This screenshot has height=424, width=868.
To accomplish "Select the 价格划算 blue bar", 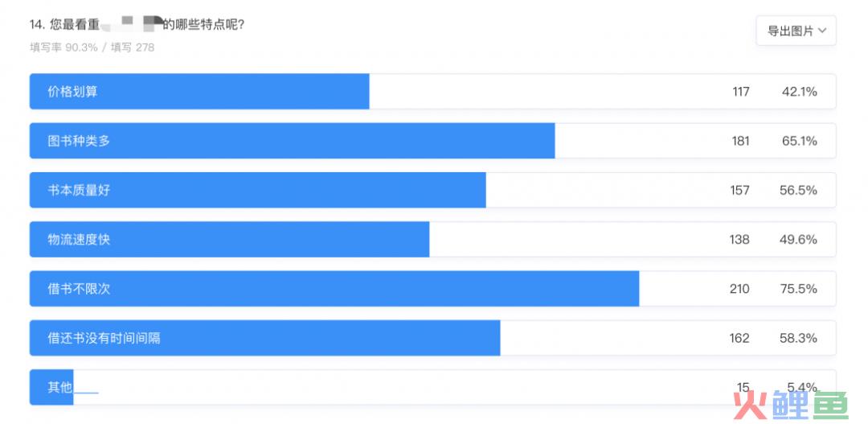I will (x=199, y=92).
